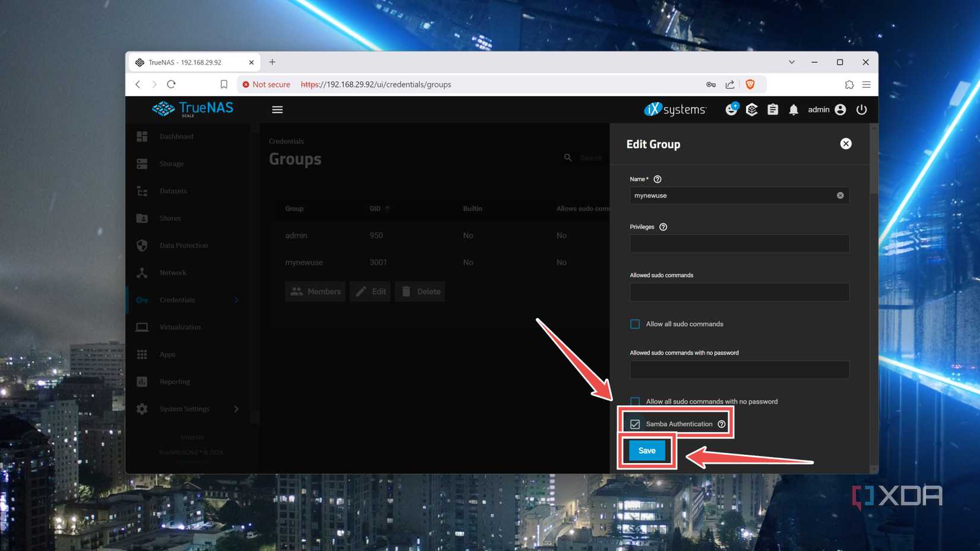Click the browser reload button
The height and width of the screenshot is (551, 980).
(x=171, y=84)
